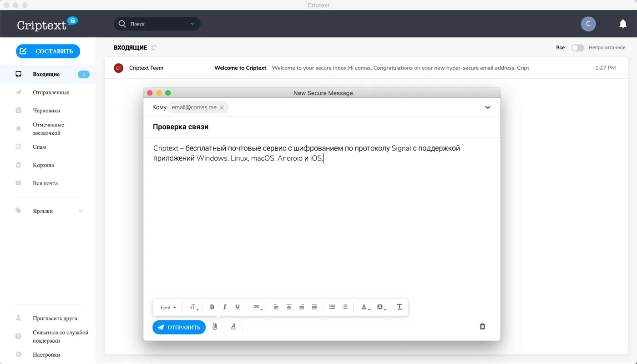The image size is (637, 364).
Task: Open the text size dropdown
Action: tap(194, 308)
